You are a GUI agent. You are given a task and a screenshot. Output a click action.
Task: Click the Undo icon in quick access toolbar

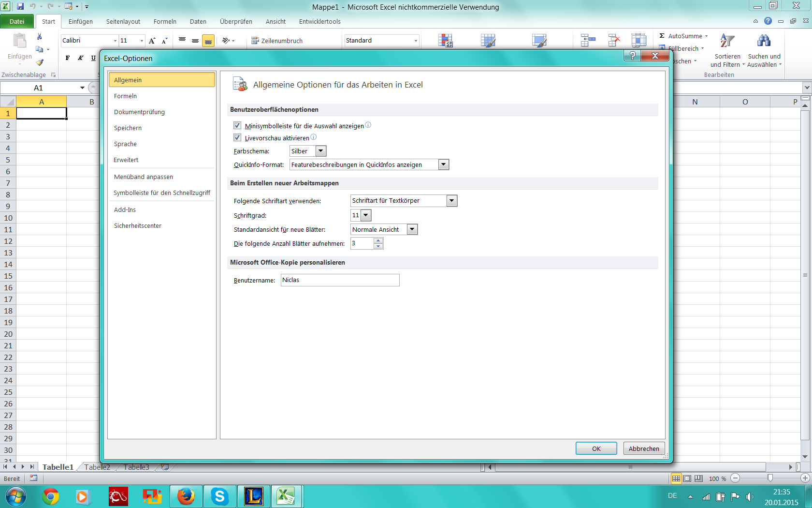[x=32, y=6]
